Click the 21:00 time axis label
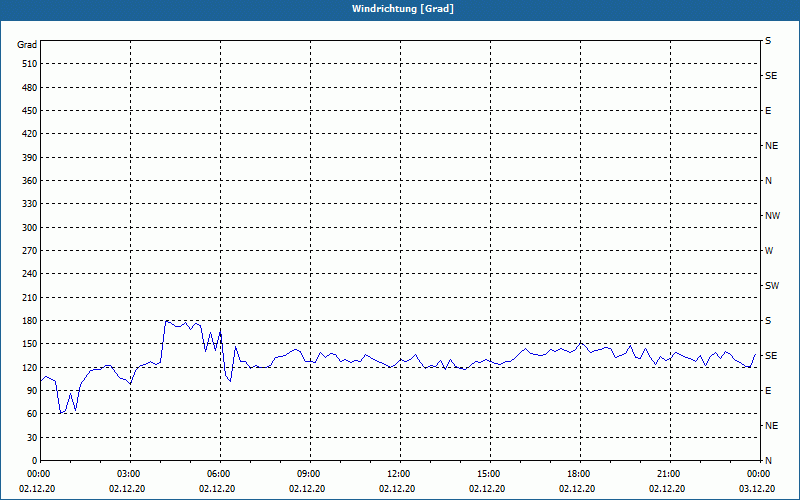This screenshot has width=800, height=500. pos(670,474)
